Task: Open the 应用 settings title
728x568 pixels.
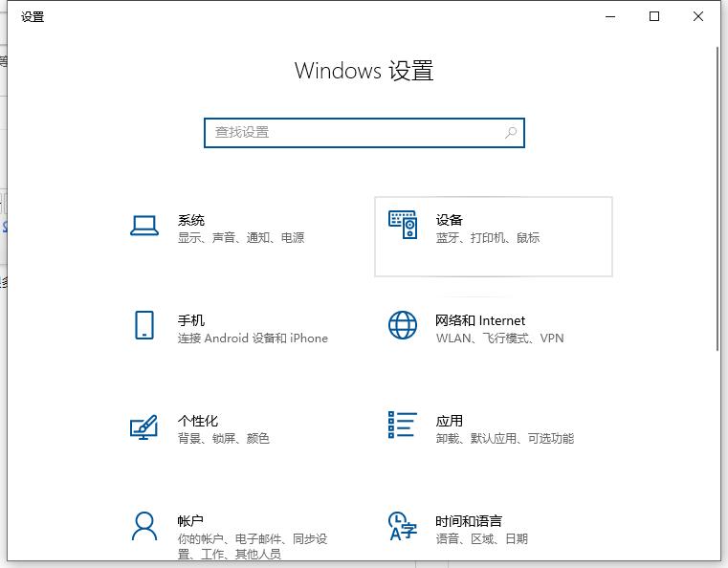Action: coord(449,421)
